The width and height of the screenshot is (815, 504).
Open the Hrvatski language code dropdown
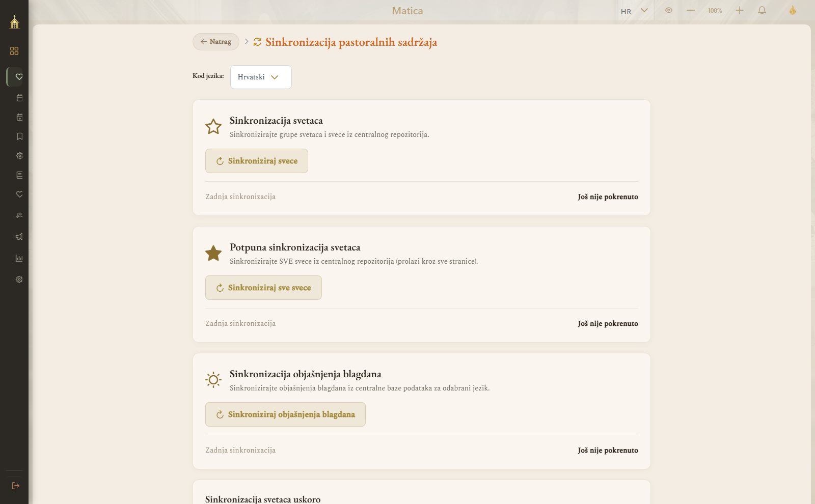pyautogui.click(x=261, y=77)
